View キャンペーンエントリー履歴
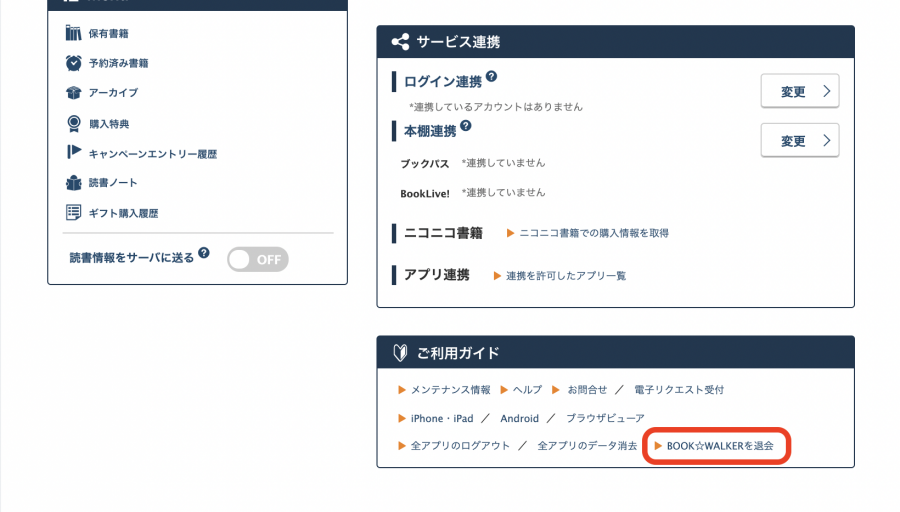The image size is (900, 512). point(153,154)
